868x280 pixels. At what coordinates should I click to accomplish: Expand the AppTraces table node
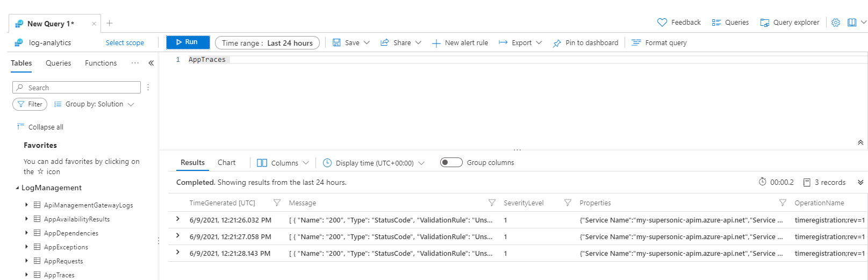[x=26, y=275]
